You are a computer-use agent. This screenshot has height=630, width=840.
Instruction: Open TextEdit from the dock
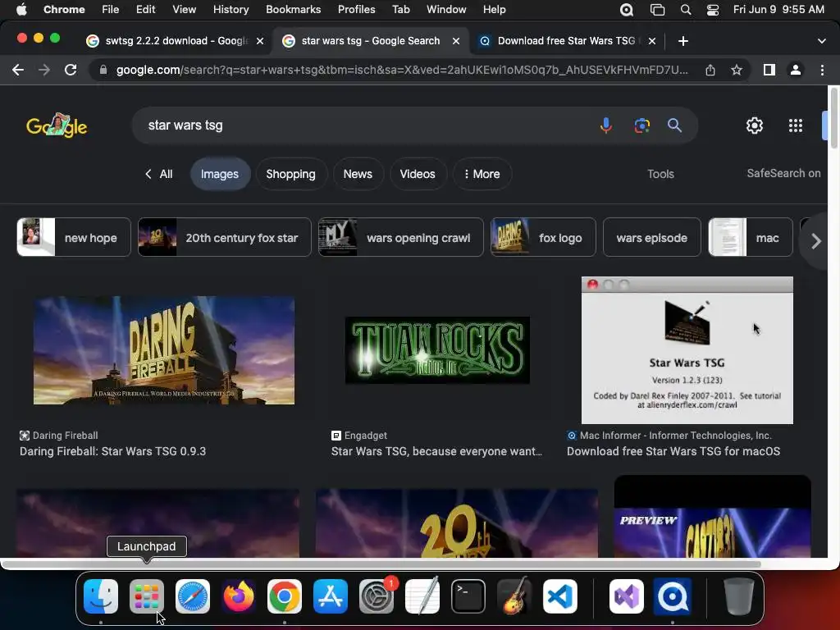point(422,596)
